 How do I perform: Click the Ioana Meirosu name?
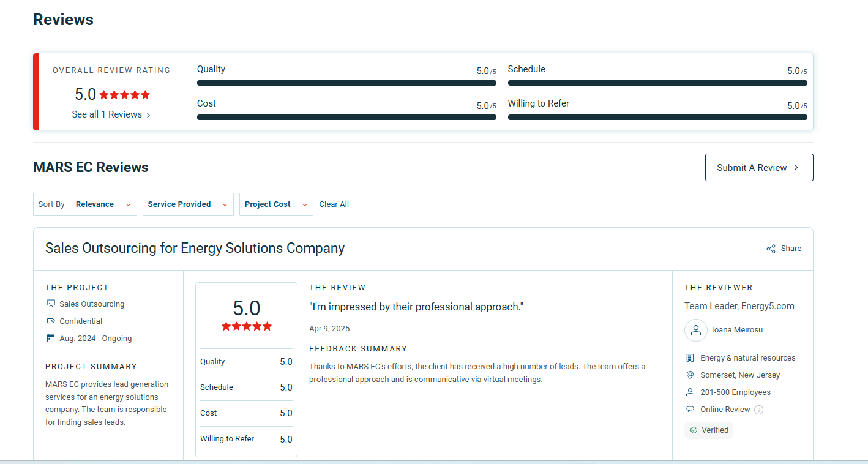click(x=737, y=330)
